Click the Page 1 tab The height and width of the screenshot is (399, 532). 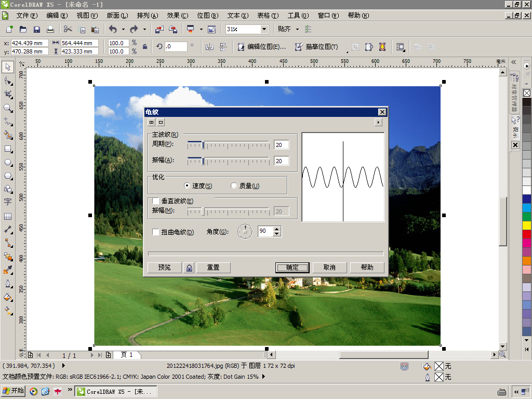(127, 355)
